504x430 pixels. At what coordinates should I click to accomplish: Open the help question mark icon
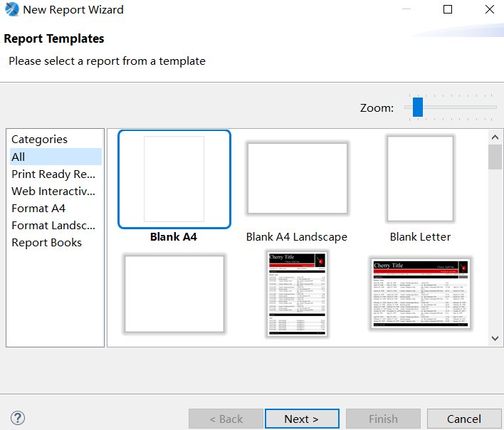[18, 418]
